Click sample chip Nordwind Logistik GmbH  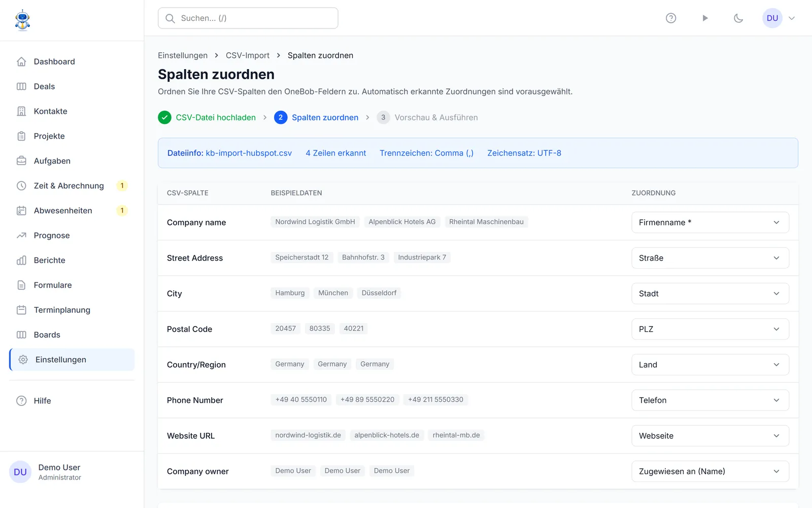coord(315,222)
